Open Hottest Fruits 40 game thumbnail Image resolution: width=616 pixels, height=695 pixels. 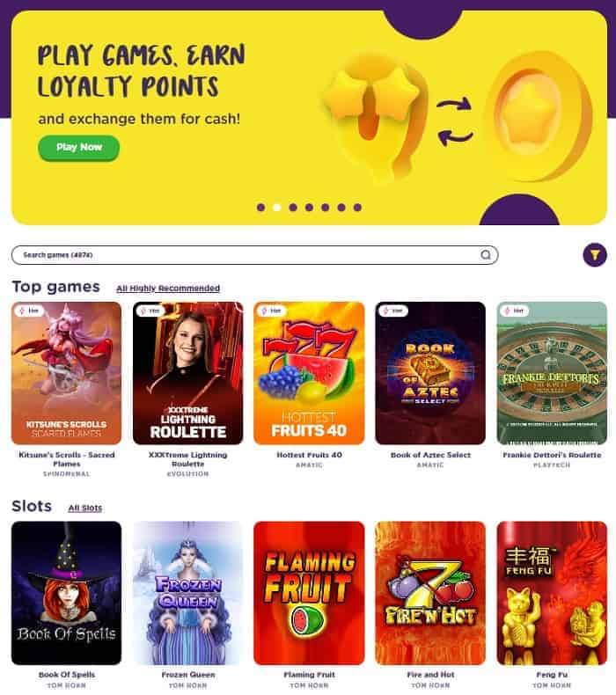point(309,373)
